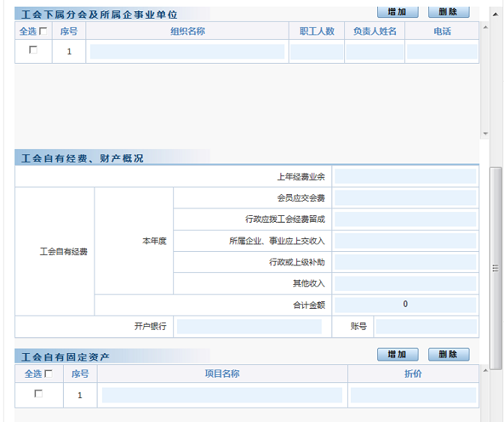Click the 负责人姓名 column header
Image resolution: width=504 pixels, height=422 pixels.
click(375, 31)
